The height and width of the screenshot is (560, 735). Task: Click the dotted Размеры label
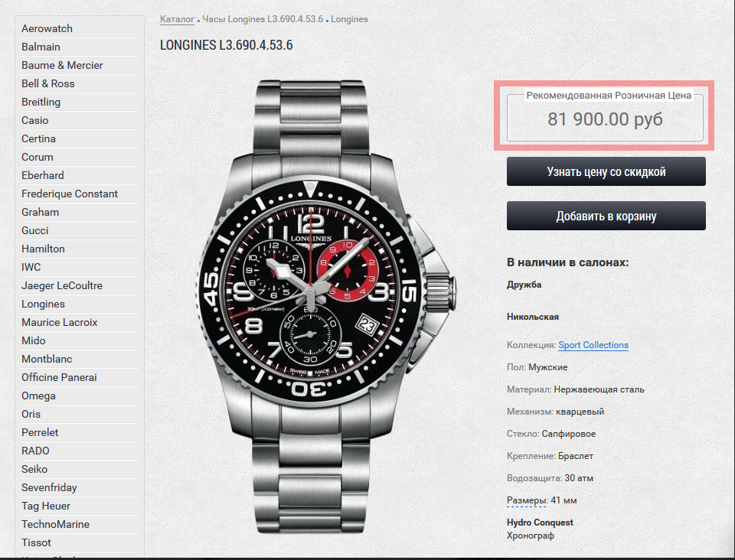tap(527, 500)
